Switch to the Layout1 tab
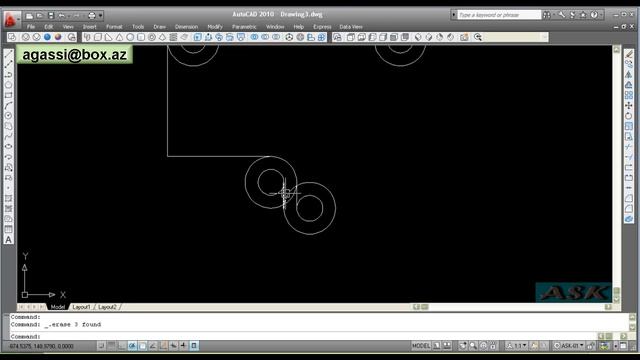This screenshot has width=640, height=360. coord(81,307)
